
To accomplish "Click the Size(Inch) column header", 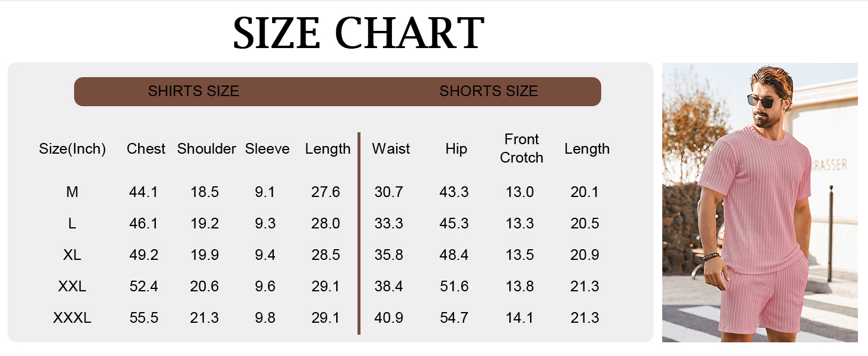I will [72, 149].
